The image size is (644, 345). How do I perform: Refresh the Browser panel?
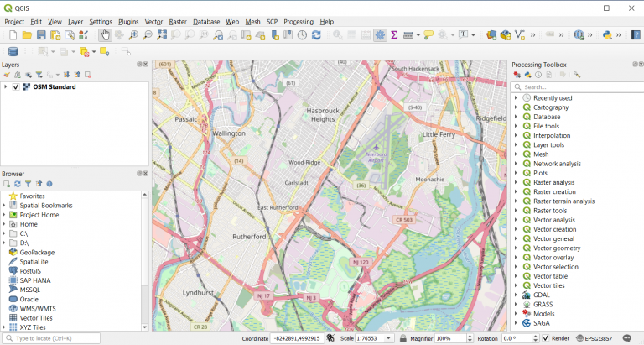click(x=18, y=184)
